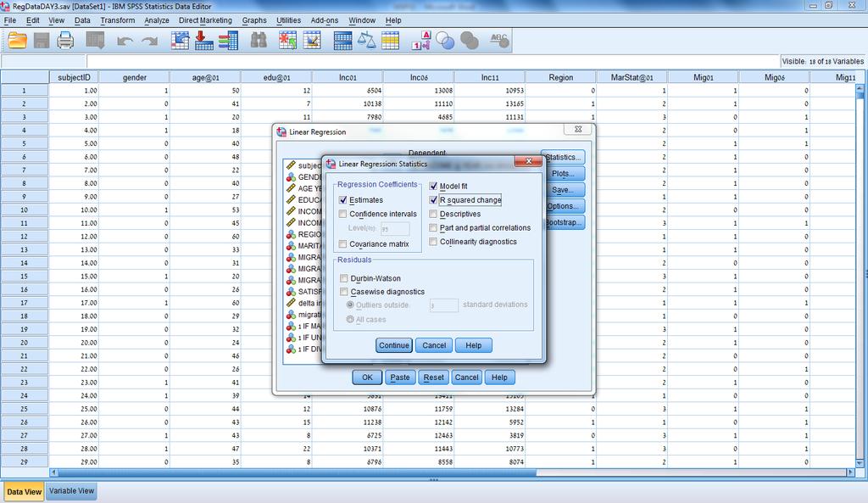Select the gender column header

[135, 77]
